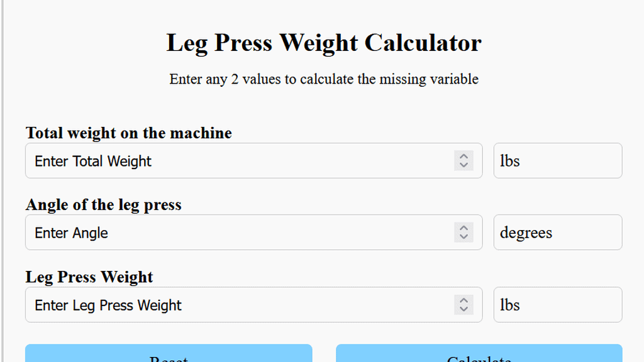This screenshot has width=644, height=362.
Task: Decrement the Leg Press Weight using its stepper
Action: (464, 309)
